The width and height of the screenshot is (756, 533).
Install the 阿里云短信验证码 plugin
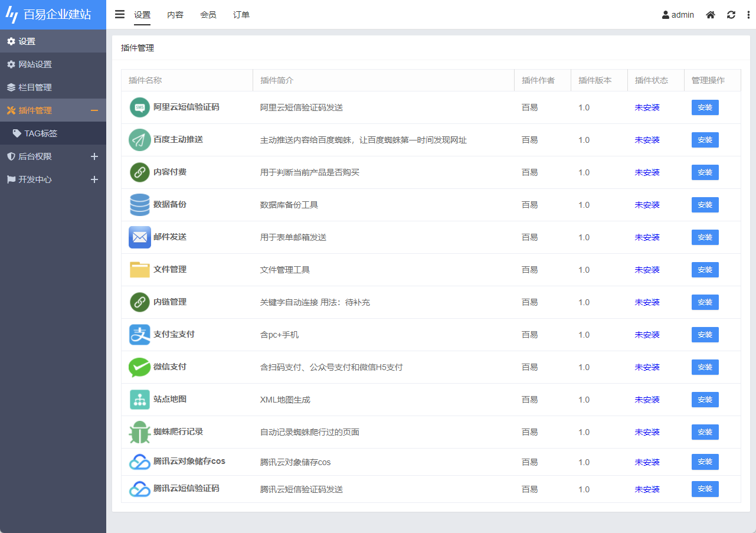click(705, 107)
